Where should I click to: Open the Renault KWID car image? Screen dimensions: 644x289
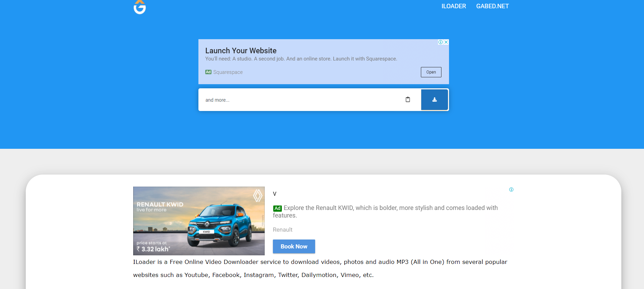(x=199, y=221)
